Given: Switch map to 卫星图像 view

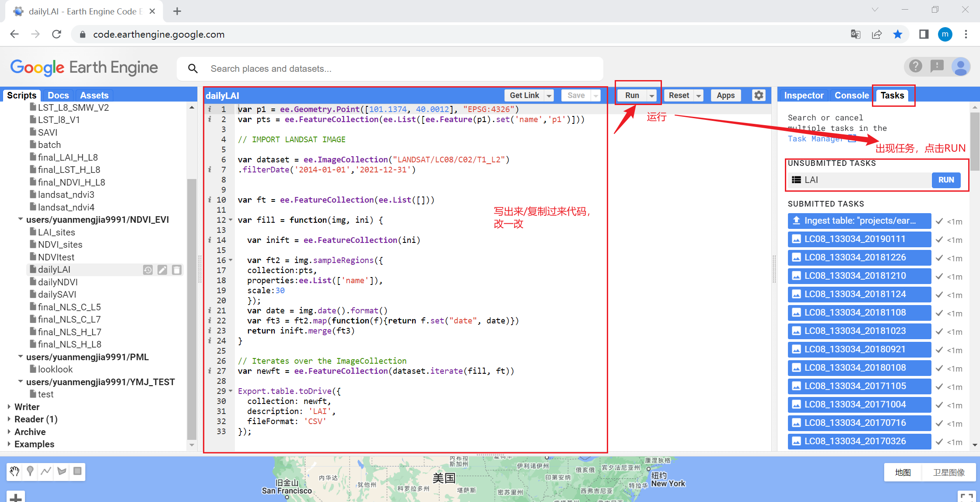Looking at the screenshot, I should (x=948, y=472).
